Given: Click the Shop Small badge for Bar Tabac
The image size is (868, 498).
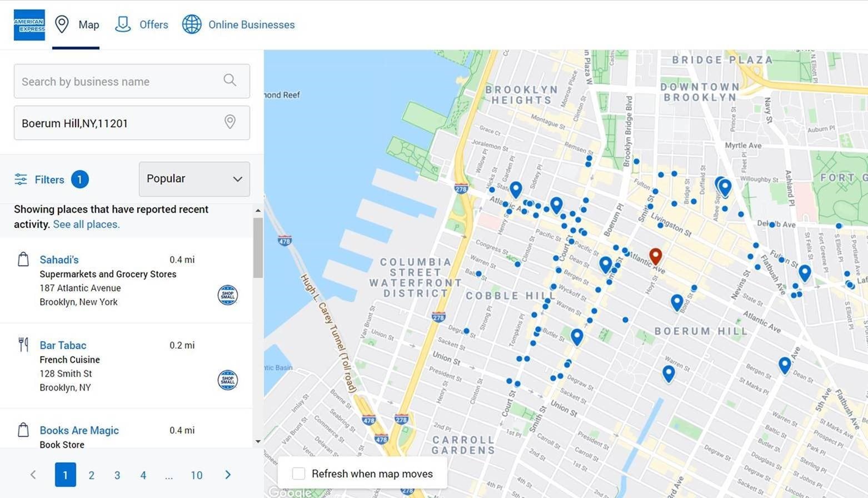Looking at the screenshot, I should click(227, 380).
